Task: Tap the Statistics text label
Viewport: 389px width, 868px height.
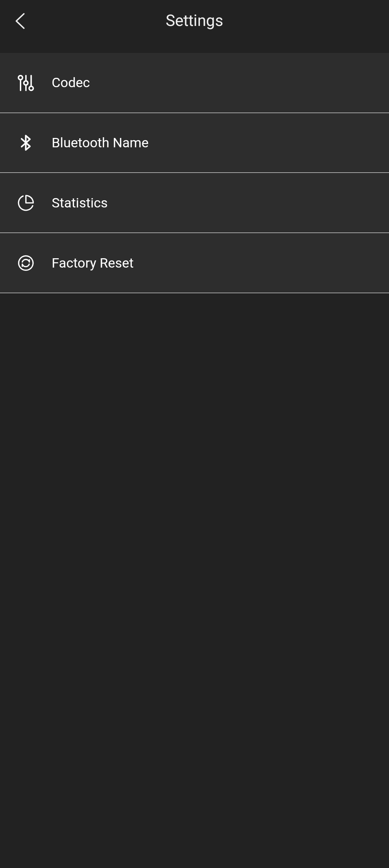Action: pos(80,203)
